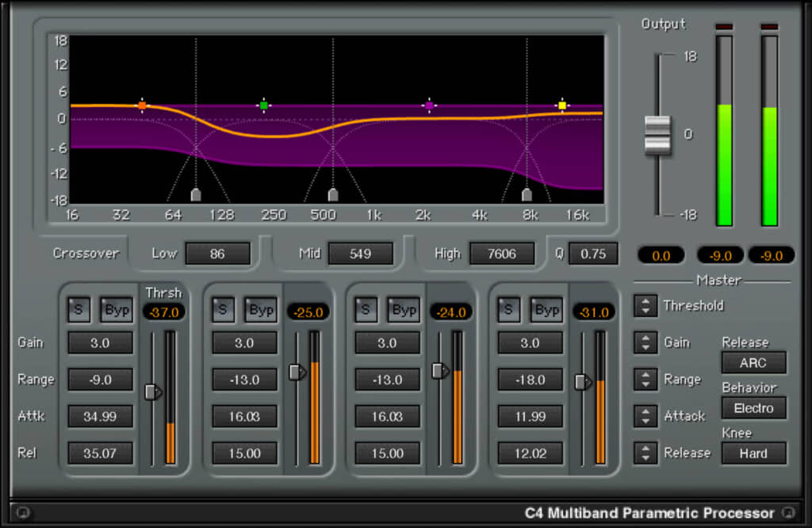Toggle solo on the fourth band
This screenshot has height=528, width=812.
pyautogui.click(x=508, y=310)
